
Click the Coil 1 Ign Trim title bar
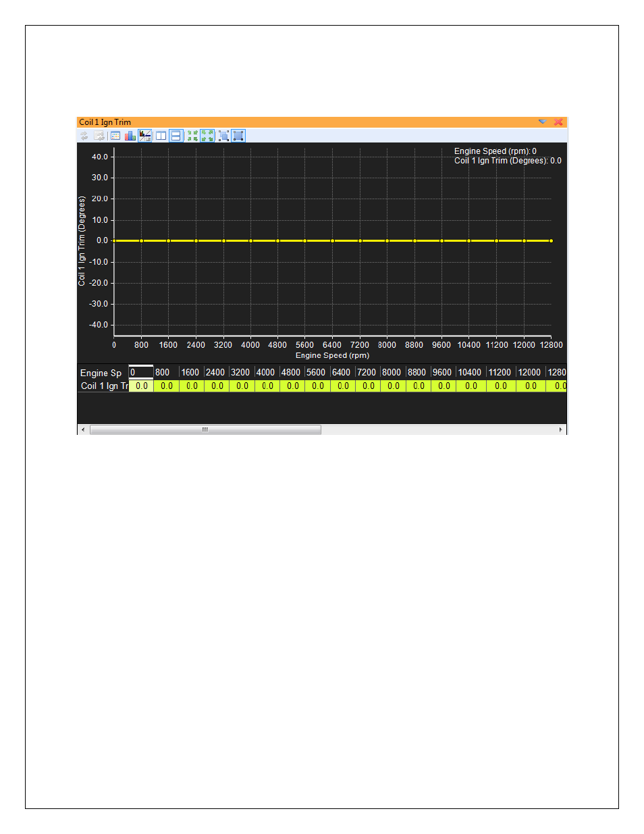click(x=322, y=122)
